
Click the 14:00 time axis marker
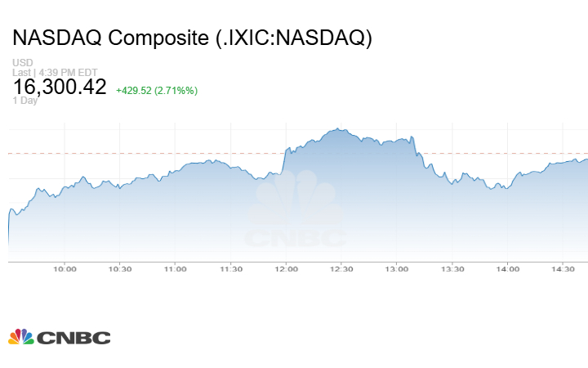tap(508, 268)
